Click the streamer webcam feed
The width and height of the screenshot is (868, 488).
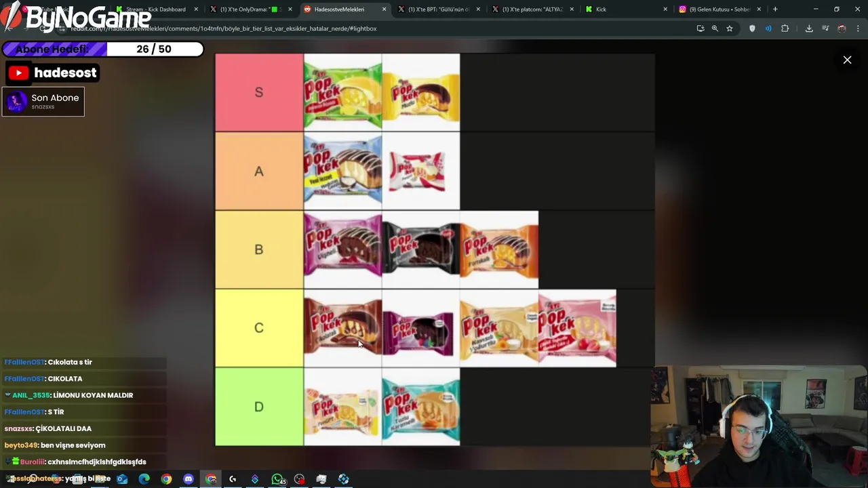[x=759, y=427]
